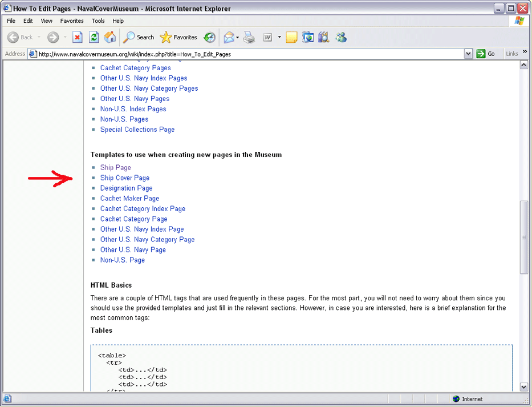Viewport: 532px width, 407px height.
Task: Print the page using printer icon
Action: [249, 38]
